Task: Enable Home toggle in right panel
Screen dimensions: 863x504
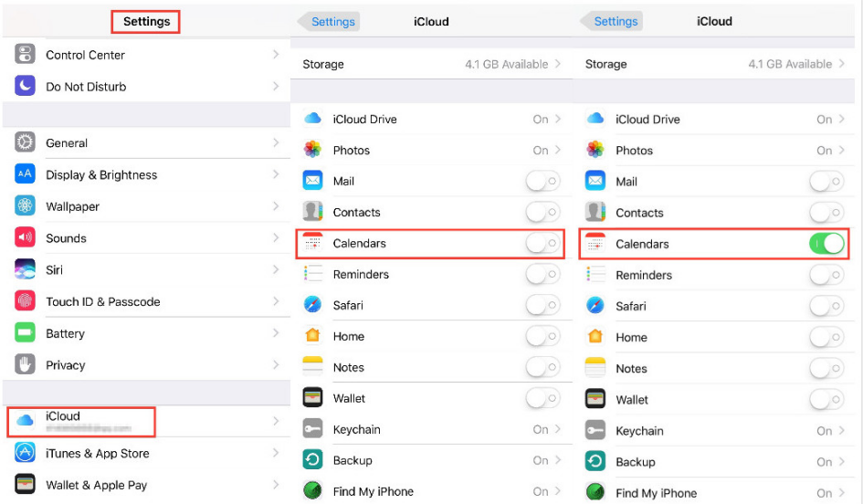Action: tap(826, 337)
